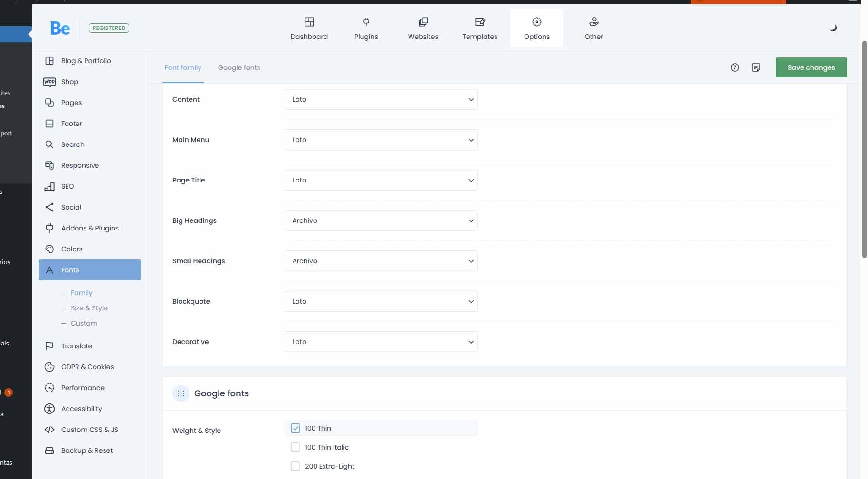Toggle dark mode moon icon
Image resolution: width=868 pixels, height=479 pixels.
point(833,28)
